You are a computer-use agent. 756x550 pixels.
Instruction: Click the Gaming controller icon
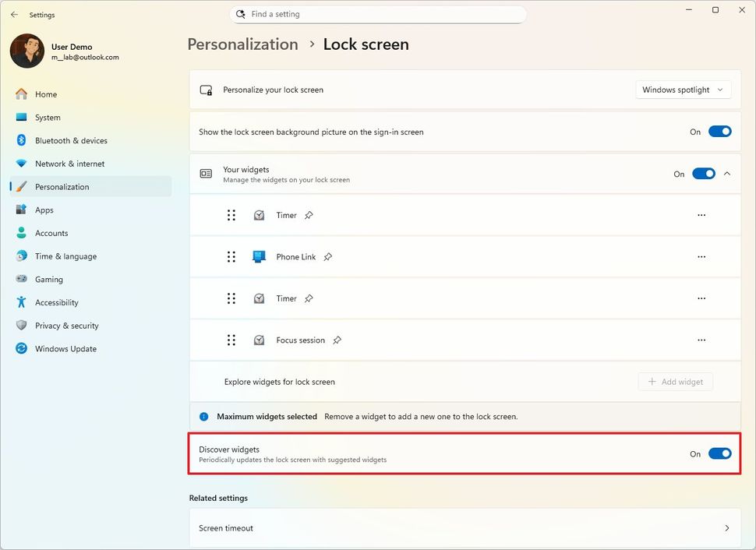21,279
